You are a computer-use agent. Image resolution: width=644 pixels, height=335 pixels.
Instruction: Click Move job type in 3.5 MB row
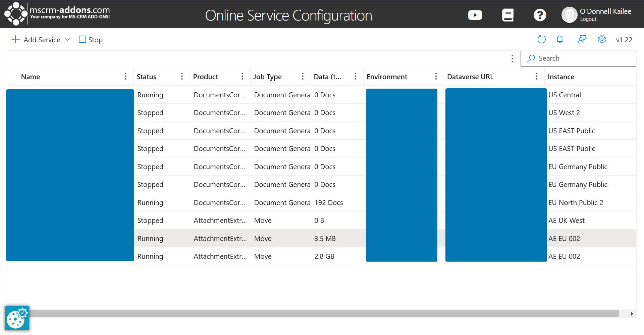click(x=263, y=239)
